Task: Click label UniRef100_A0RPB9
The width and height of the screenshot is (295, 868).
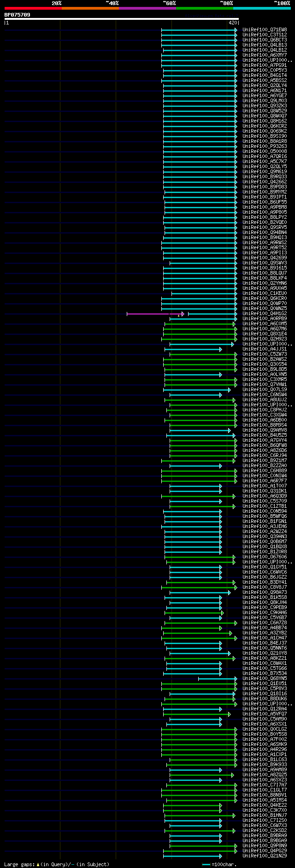Action: pyautogui.click(x=265, y=319)
